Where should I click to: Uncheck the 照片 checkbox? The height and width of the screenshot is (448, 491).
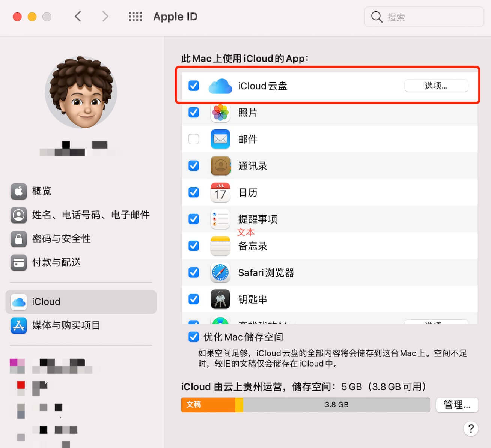click(194, 112)
